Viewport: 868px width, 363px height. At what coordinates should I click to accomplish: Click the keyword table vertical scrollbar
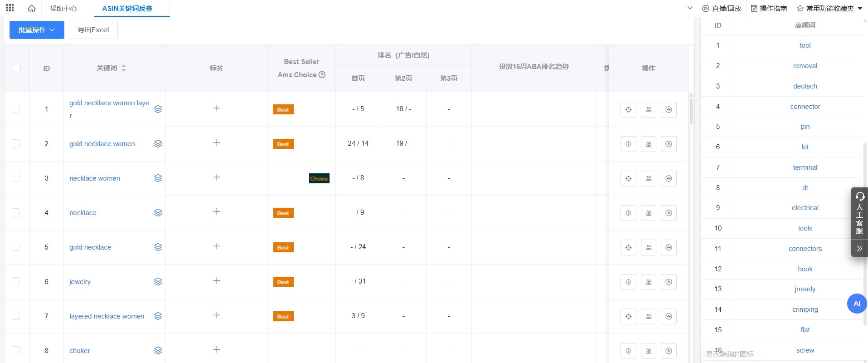[691, 111]
